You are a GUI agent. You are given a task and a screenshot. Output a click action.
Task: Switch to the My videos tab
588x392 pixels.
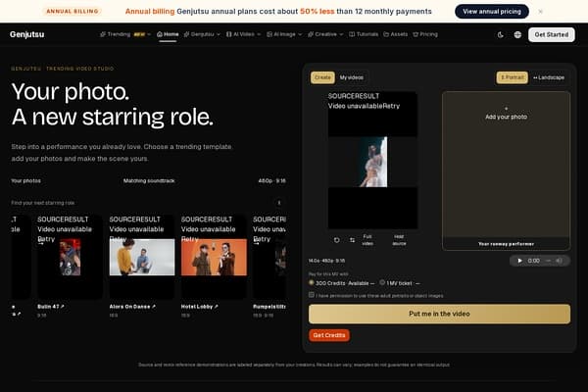352,77
